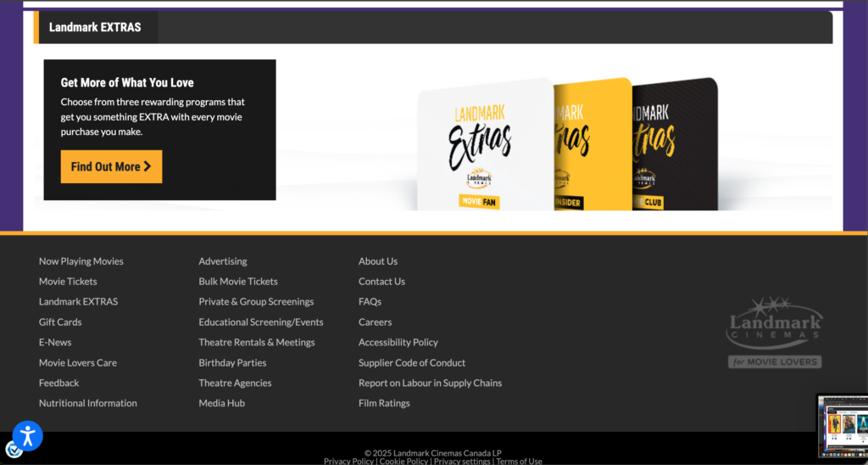Click the cookie consent badge icon
This screenshot has height=465, width=868.
pyautogui.click(x=13, y=450)
